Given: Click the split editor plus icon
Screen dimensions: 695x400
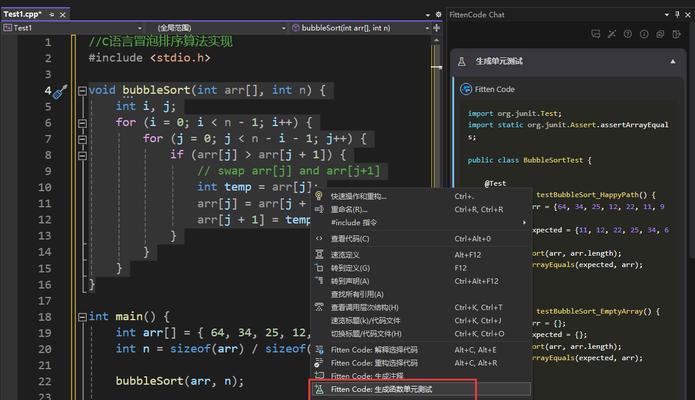Looking at the screenshot, I should (437, 28).
